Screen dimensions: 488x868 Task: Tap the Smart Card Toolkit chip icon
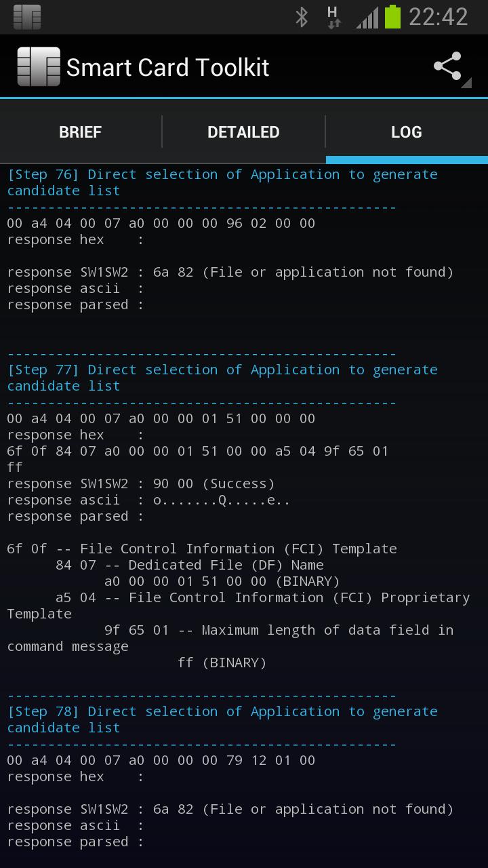(38, 66)
